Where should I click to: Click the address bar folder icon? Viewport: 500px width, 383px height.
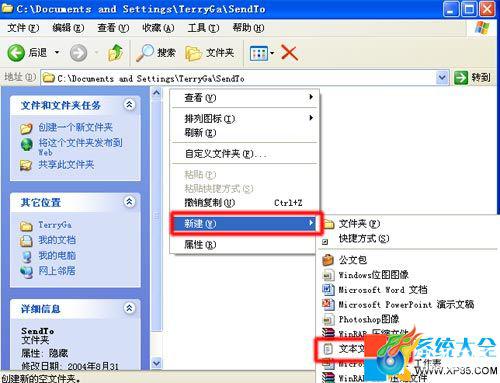pos(49,78)
